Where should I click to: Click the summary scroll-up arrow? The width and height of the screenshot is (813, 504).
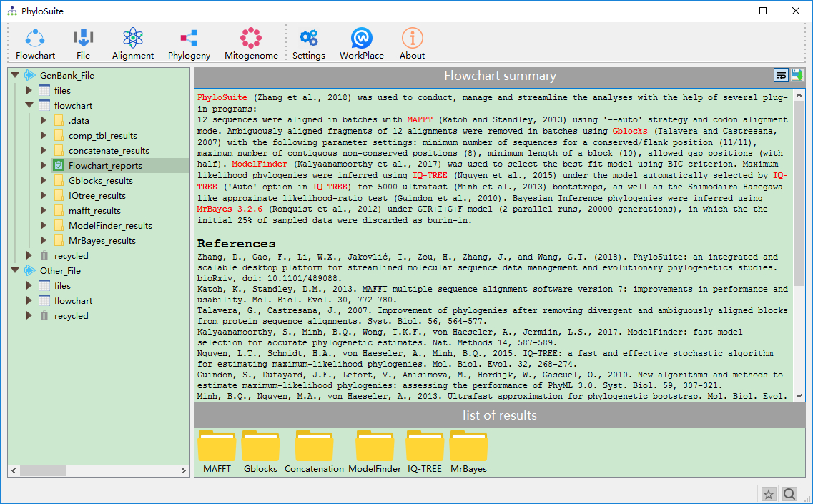(x=799, y=95)
